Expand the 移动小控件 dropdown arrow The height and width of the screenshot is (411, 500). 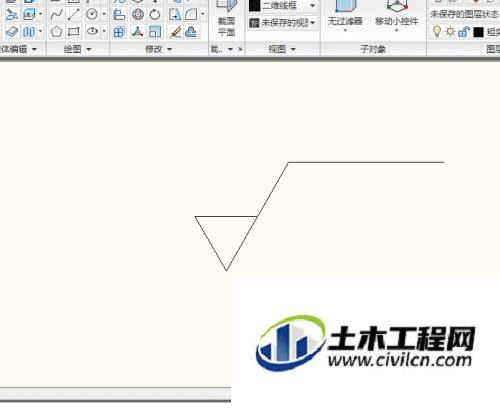pos(396,31)
